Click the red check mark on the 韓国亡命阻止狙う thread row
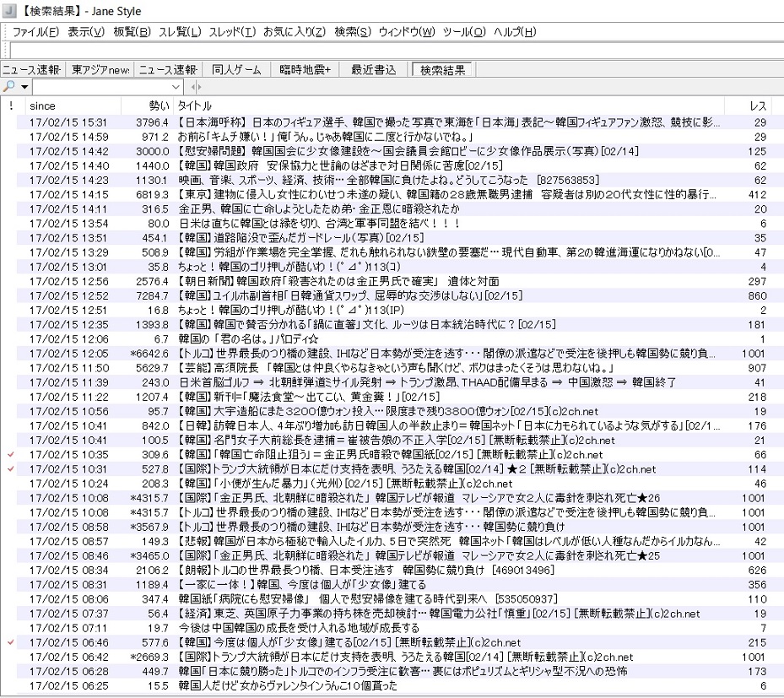Image resolution: width=784 pixels, height=698 pixels. coord(11,455)
